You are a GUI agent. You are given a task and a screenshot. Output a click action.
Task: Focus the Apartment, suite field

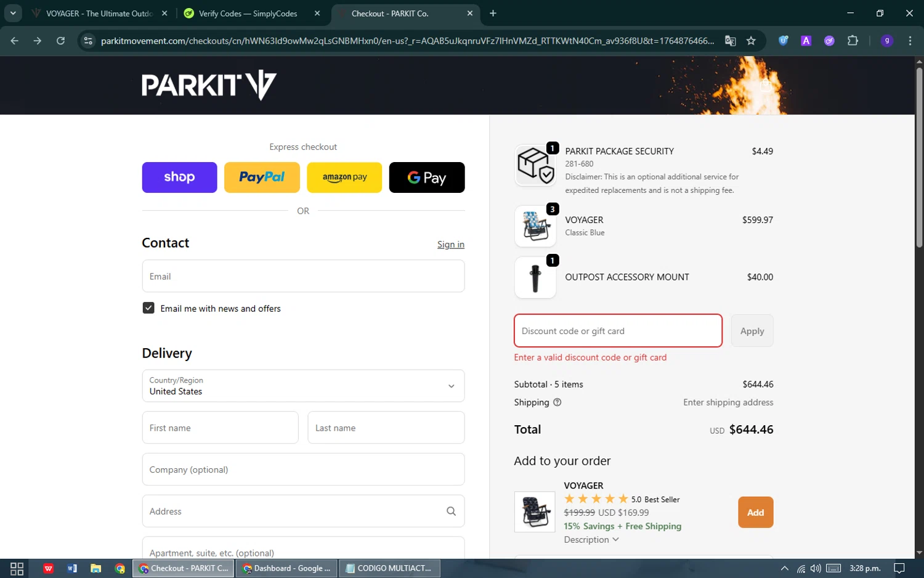click(303, 548)
